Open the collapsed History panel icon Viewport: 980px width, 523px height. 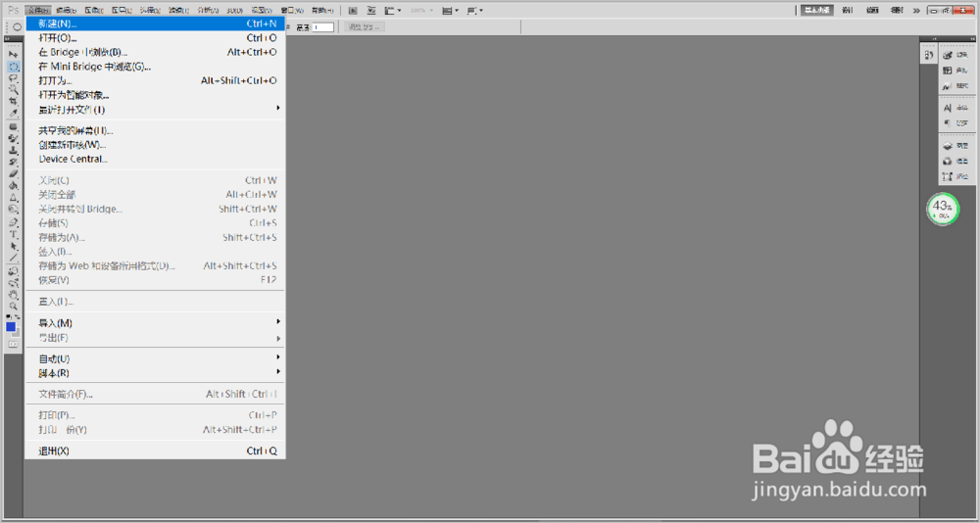tap(929, 56)
